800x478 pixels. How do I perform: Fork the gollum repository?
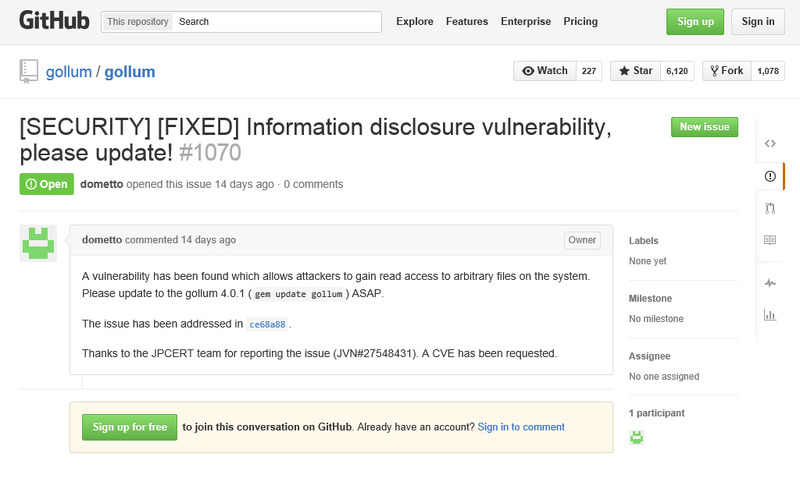726,71
